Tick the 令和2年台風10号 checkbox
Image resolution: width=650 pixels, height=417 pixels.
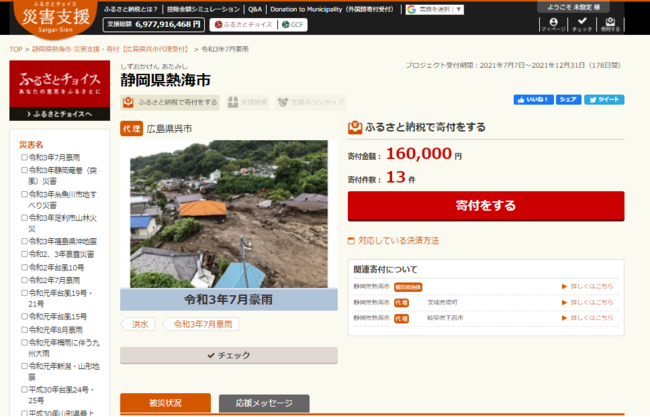[x=25, y=268]
